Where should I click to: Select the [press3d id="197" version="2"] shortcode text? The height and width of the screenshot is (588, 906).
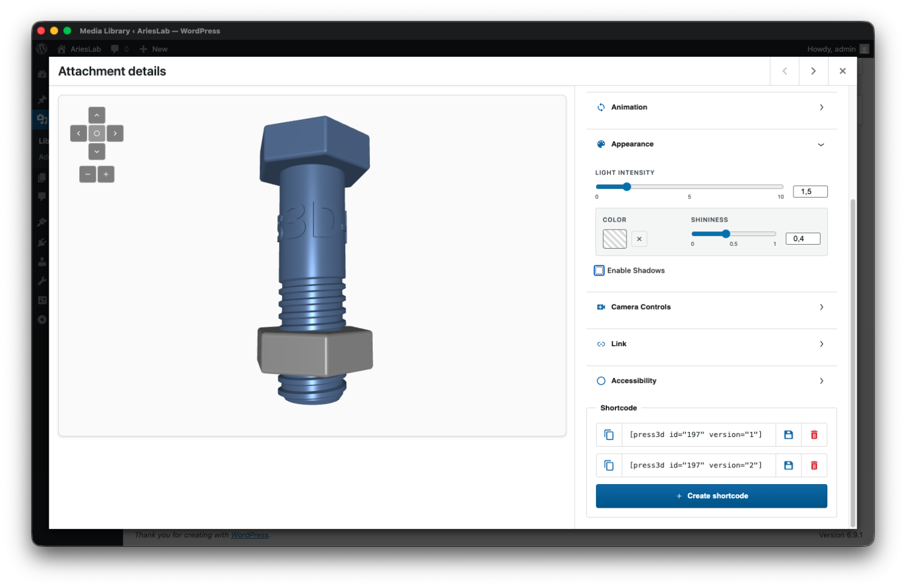699,465
